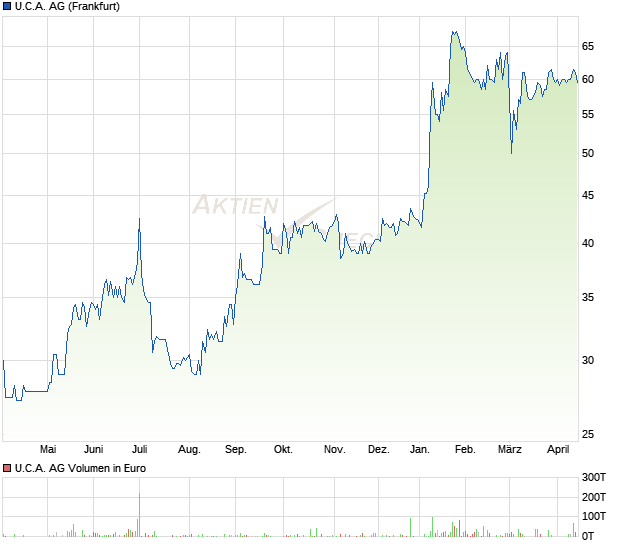Screen dimensions: 620x546
Task: Click the price axis value 65
Action: pyautogui.click(x=588, y=47)
